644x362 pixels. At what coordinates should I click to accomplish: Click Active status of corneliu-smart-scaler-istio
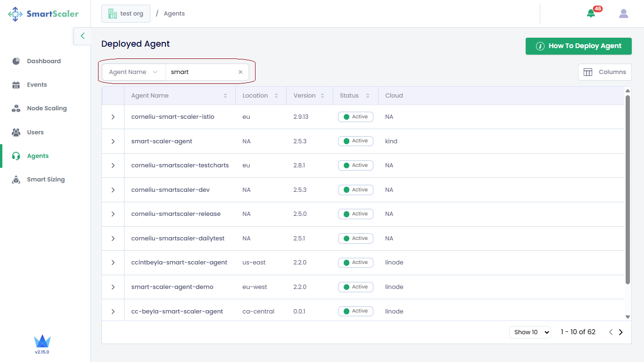355,117
